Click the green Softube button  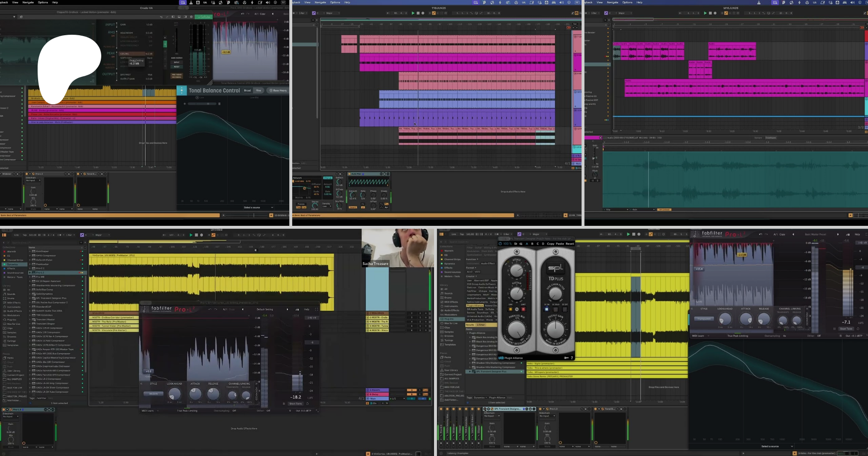point(205,17)
